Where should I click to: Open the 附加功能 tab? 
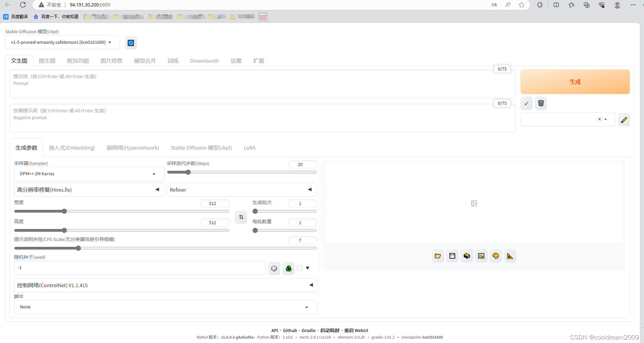point(78,61)
